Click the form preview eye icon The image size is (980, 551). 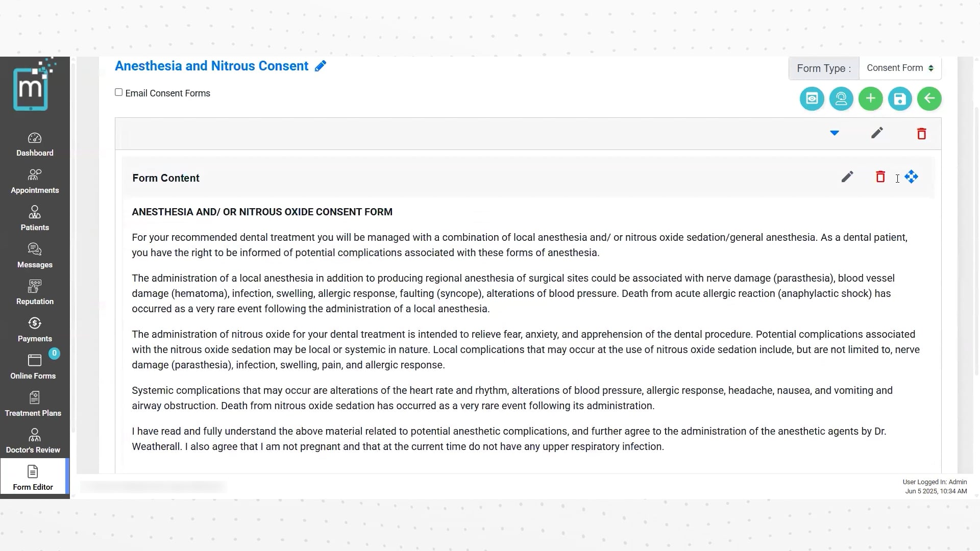click(812, 99)
